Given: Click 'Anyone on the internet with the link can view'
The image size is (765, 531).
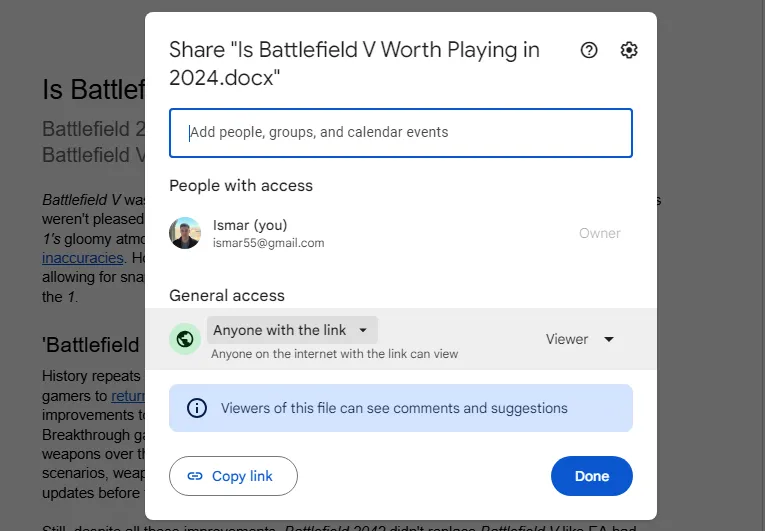Looking at the screenshot, I should click(x=335, y=354).
